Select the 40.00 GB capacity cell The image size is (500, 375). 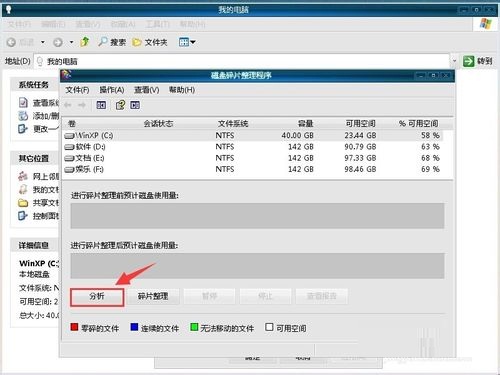(x=298, y=136)
